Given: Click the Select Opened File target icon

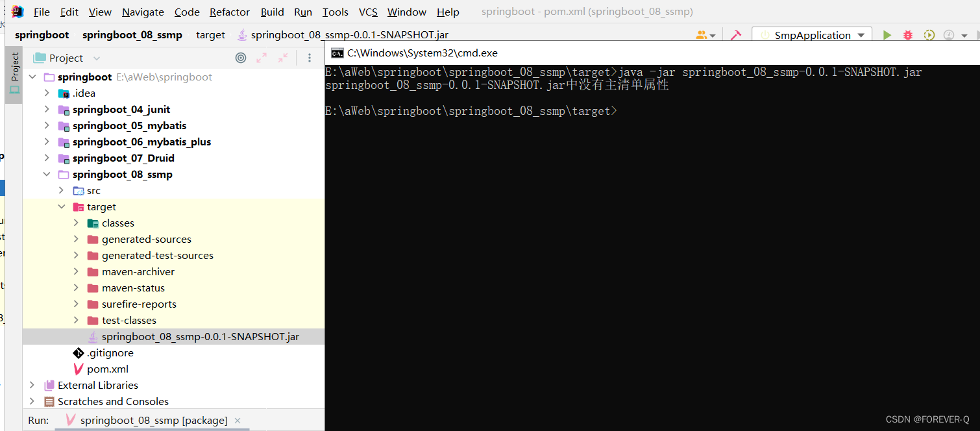Looking at the screenshot, I should point(241,58).
